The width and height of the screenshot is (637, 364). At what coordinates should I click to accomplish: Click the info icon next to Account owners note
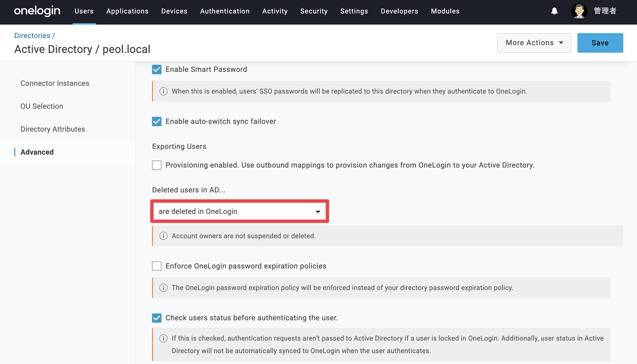tap(163, 236)
